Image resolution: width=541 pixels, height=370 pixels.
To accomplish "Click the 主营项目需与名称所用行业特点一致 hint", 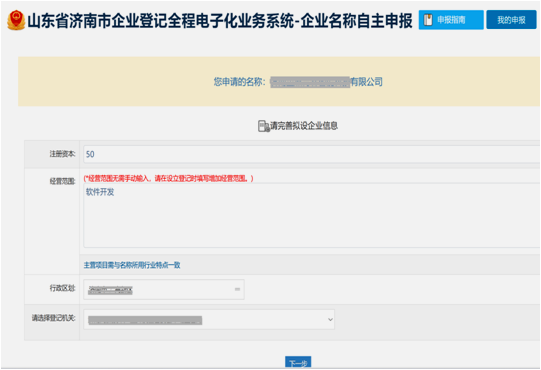I will tap(132, 265).
